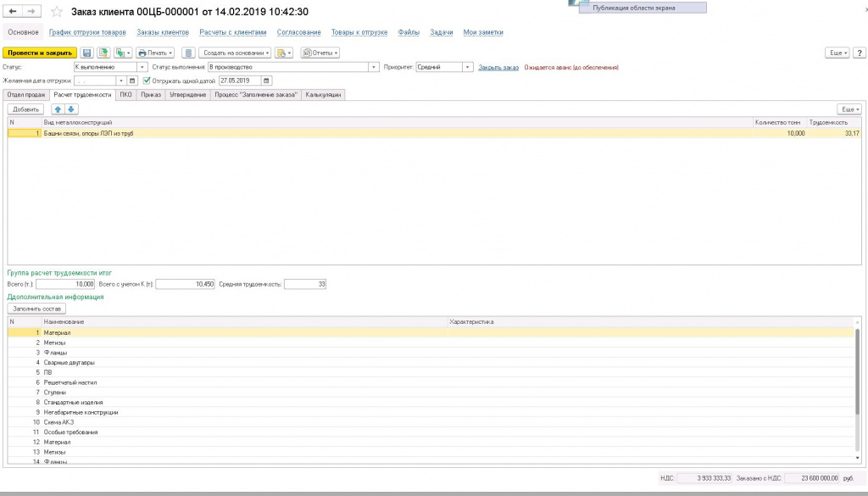Image resolution: width=868 pixels, height=496 pixels.
Task: Open the top-right Еще menu
Action: [x=837, y=53]
